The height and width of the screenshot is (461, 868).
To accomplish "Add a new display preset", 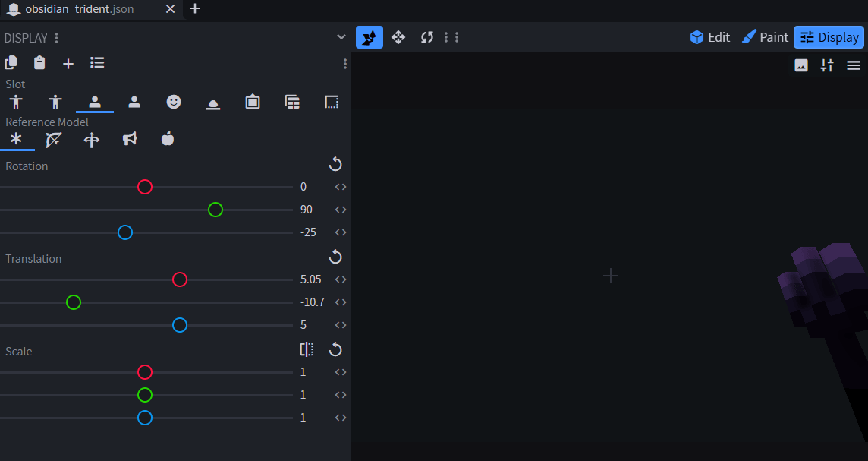I will [x=68, y=64].
